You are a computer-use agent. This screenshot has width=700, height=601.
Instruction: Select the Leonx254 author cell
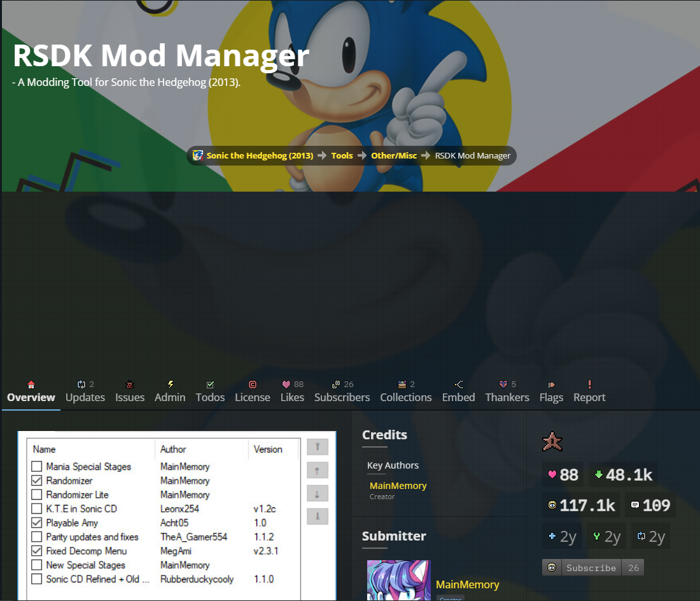pyautogui.click(x=180, y=509)
